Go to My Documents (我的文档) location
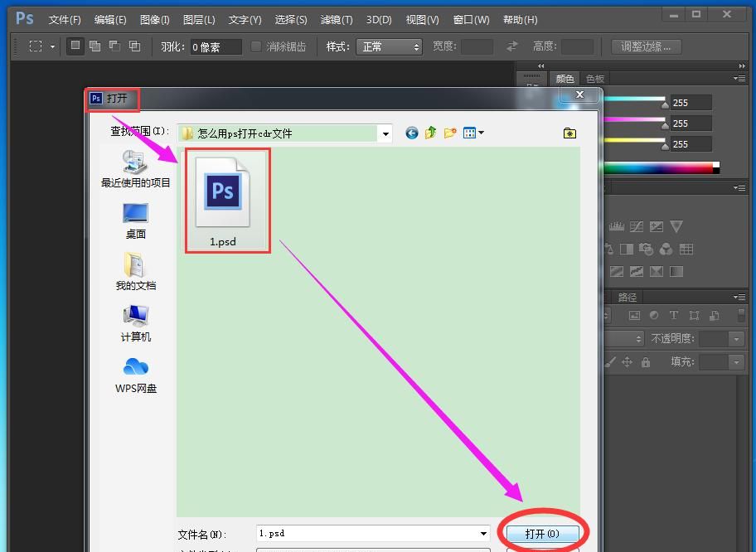The image size is (756, 552). pos(135,272)
